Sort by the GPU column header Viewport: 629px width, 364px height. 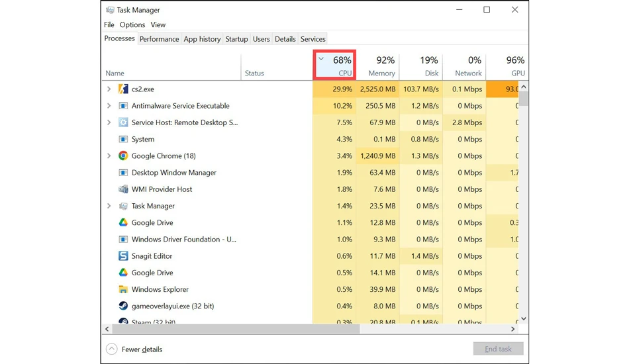(x=507, y=66)
